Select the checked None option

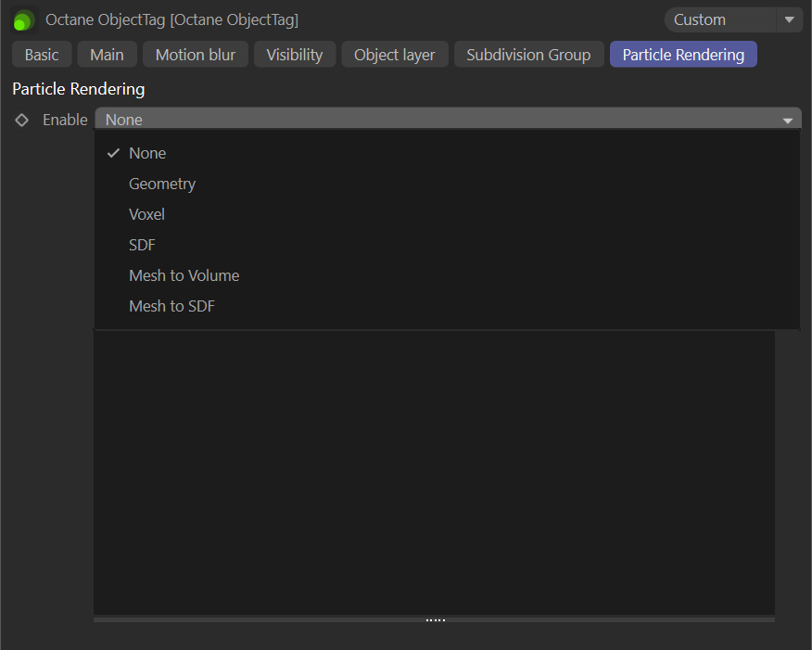click(147, 153)
